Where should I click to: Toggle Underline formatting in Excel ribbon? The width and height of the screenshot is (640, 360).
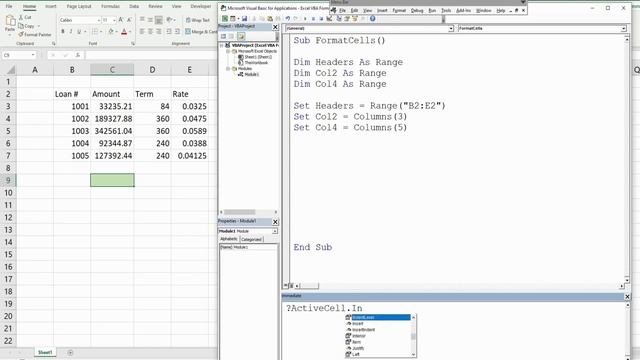[79, 31]
